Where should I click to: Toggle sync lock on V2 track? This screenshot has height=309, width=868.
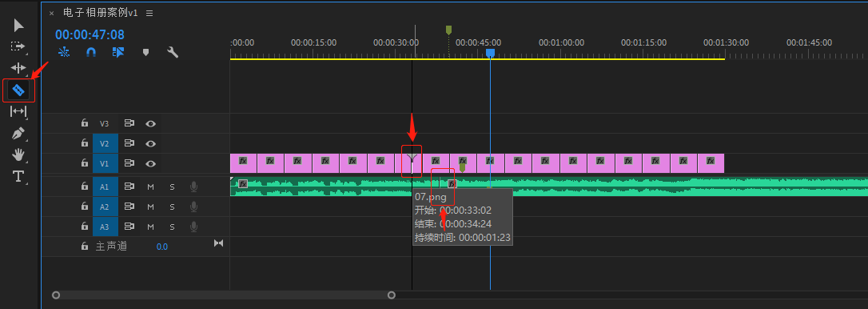click(129, 143)
